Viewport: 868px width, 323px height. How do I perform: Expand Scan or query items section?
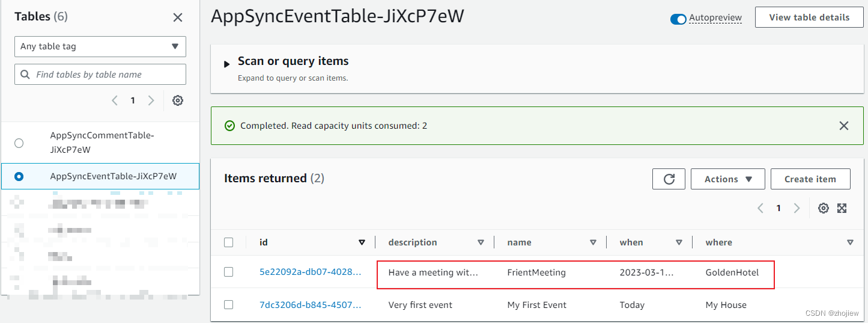[x=227, y=64]
